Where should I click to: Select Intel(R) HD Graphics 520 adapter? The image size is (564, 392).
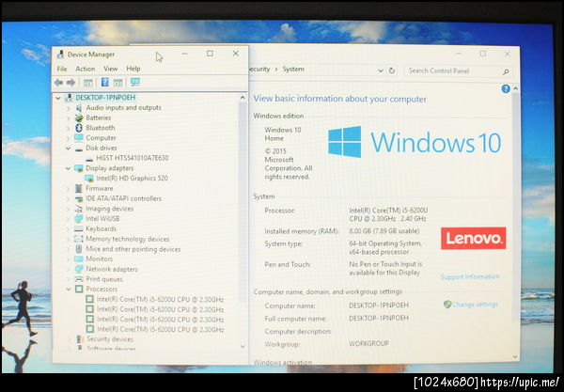[132, 178]
